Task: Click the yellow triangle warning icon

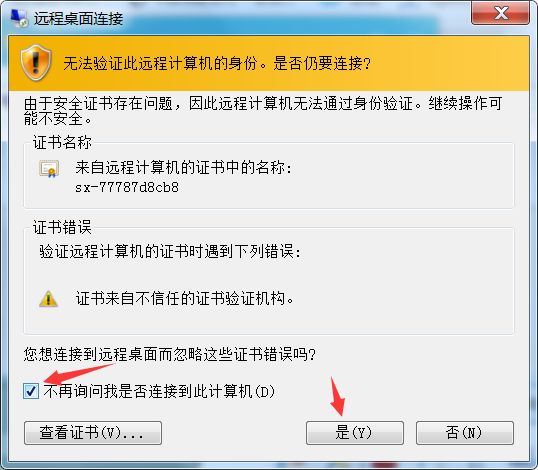Action: click(48, 298)
